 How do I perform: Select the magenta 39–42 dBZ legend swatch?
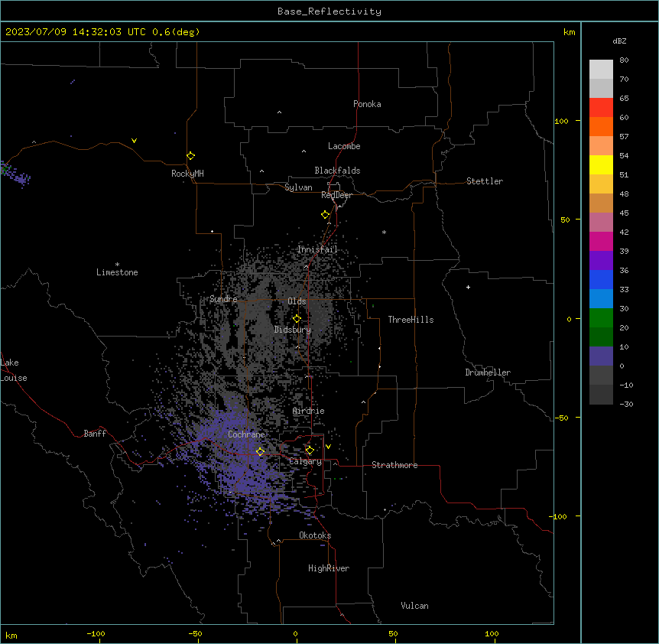[x=601, y=241]
